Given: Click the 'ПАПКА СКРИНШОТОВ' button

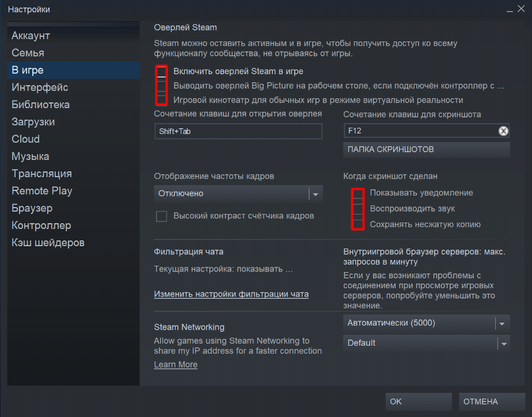Looking at the screenshot, I should pyautogui.click(x=426, y=150).
